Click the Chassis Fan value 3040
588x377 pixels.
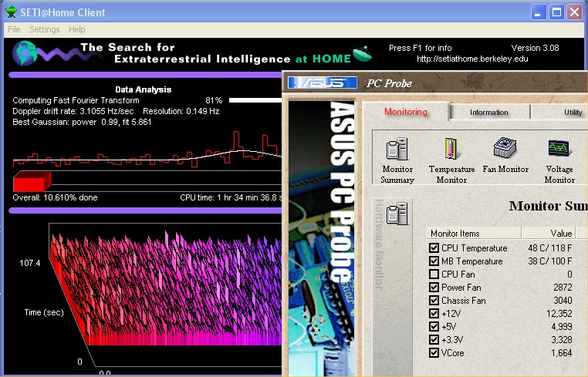coord(563,300)
